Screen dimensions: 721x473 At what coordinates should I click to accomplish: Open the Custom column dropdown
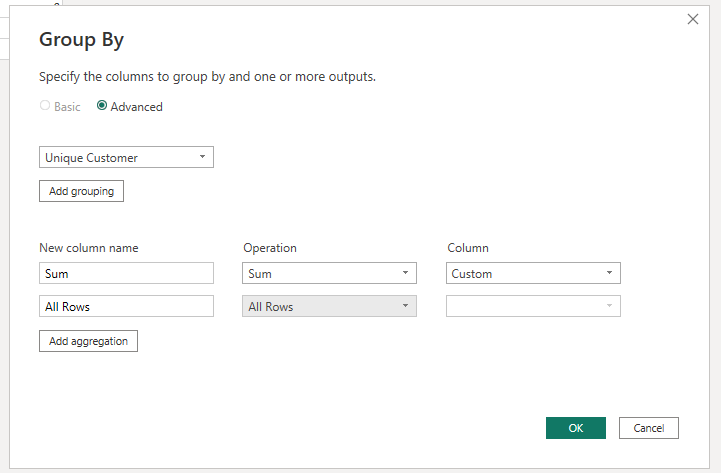coord(533,274)
